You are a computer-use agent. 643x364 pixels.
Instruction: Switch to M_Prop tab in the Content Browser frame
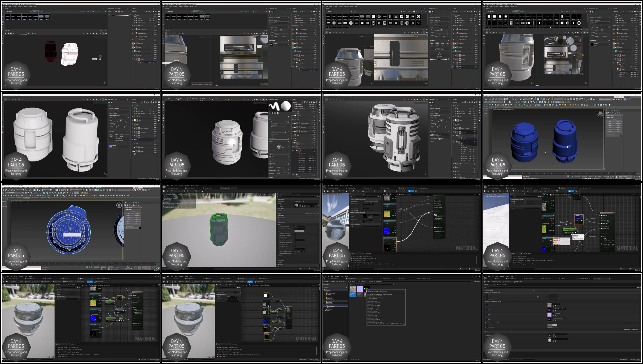click(x=402, y=279)
